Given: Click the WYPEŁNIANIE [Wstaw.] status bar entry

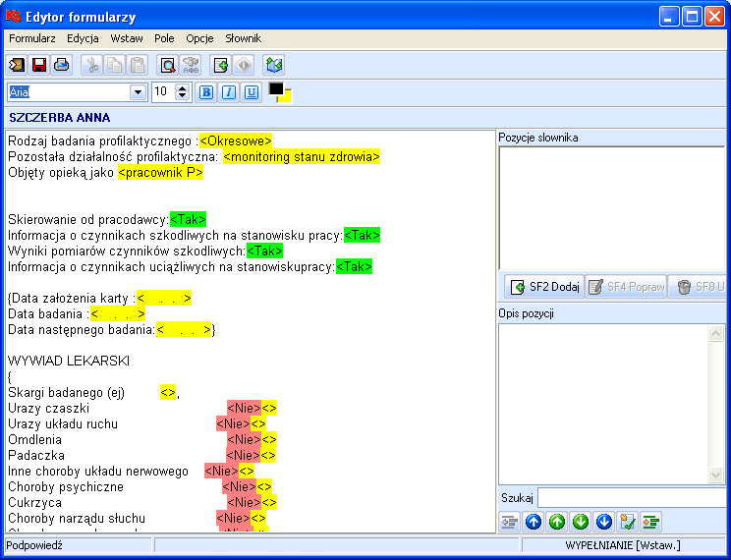Looking at the screenshot, I should [623, 545].
